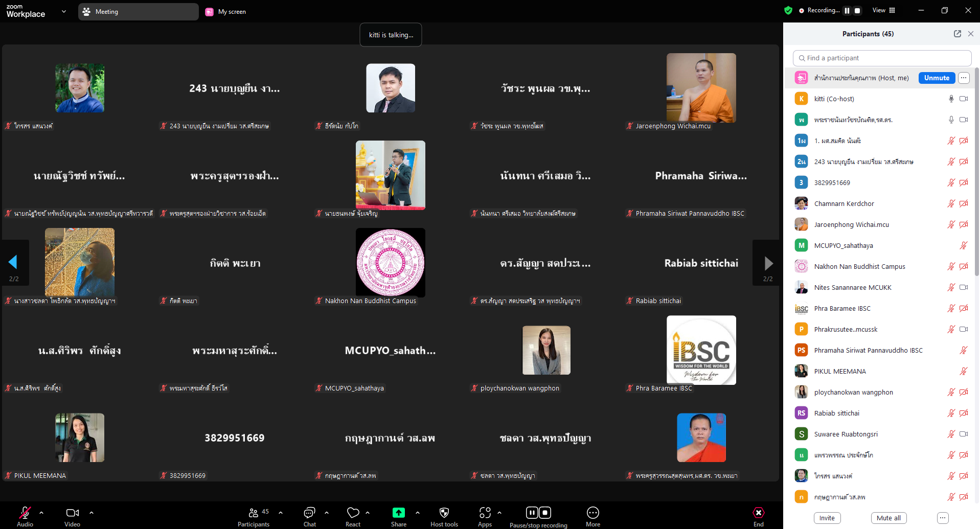Open the Zoom Workplace dropdown chevron
The image size is (980, 529).
coord(64,11)
